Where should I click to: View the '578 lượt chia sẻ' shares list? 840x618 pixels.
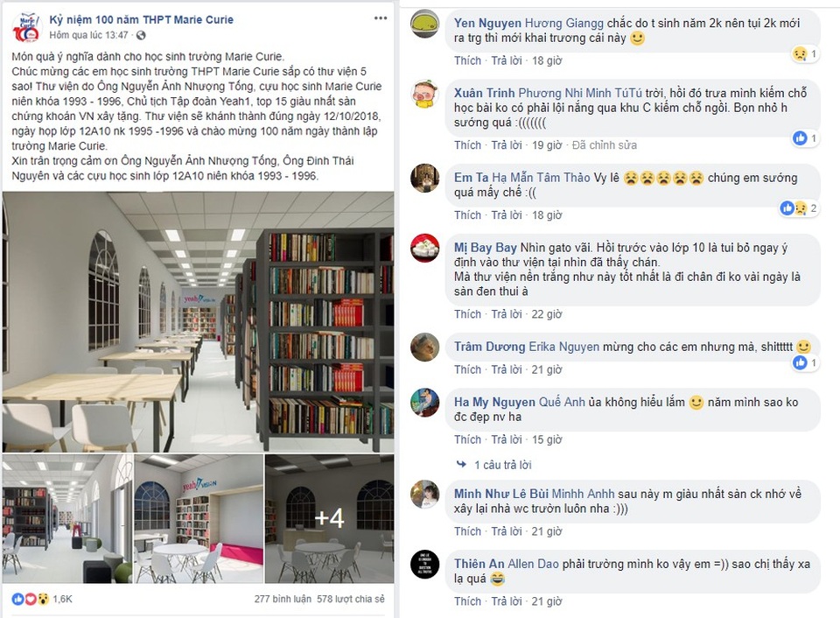click(350, 599)
